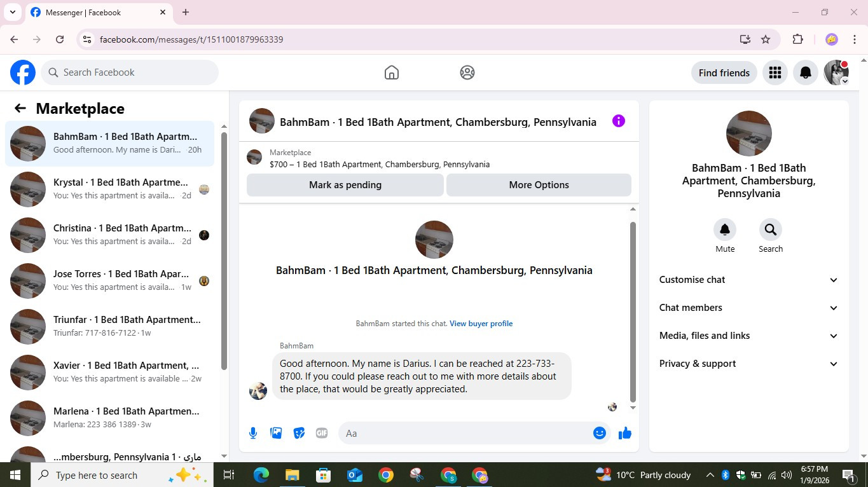Viewport: 868px width, 487px height.
Task: Record a voice clip with microphone icon
Action: [x=253, y=433]
